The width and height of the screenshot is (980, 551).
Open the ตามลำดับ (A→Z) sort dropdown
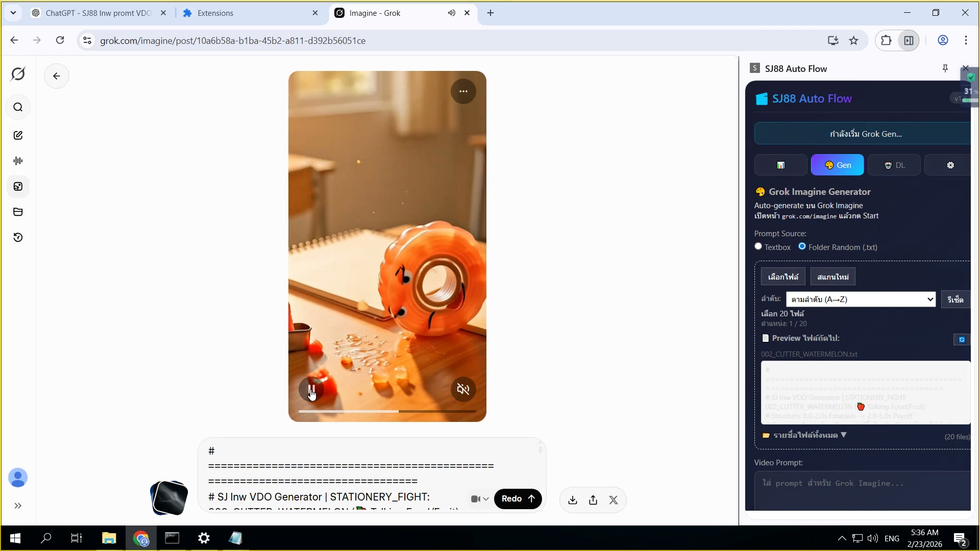pyautogui.click(x=860, y=299)
